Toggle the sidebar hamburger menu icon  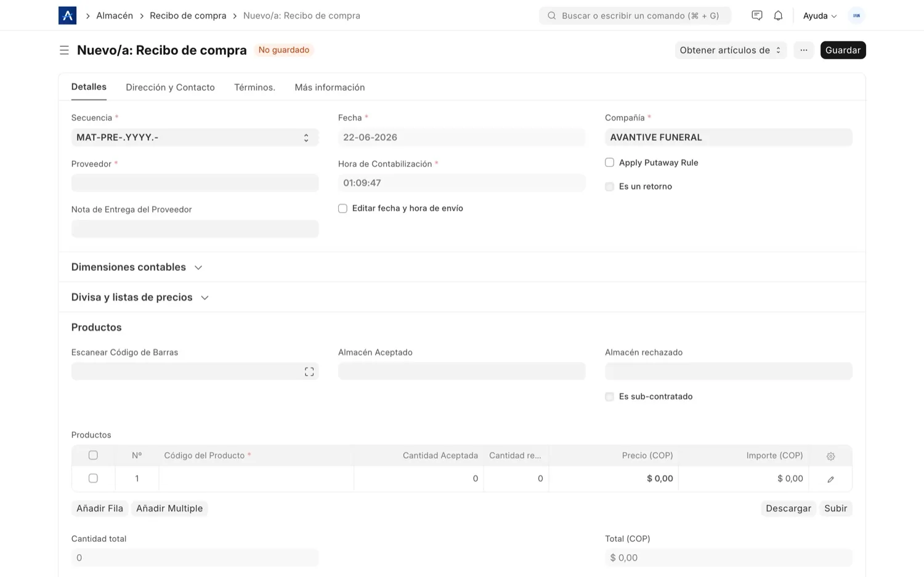pos(64,50)
